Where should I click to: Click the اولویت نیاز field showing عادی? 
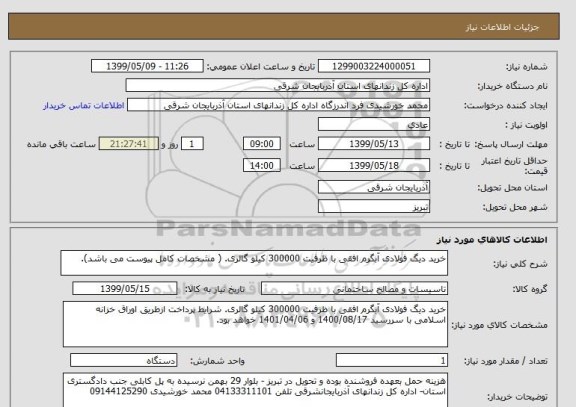pyautogui.click(x=374, y=124)
